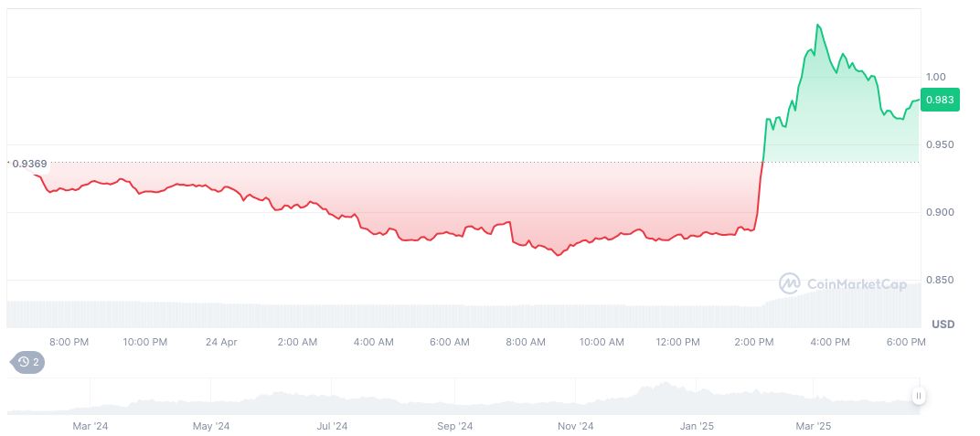Image resolution: width=980 pixels, height=436 pixels.
Task: Select Jul '24 on the mini timeline
Action: [332, 426]
